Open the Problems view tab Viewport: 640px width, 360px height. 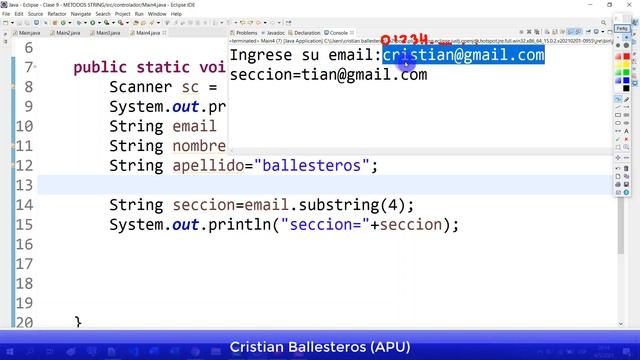click(244, 33)
